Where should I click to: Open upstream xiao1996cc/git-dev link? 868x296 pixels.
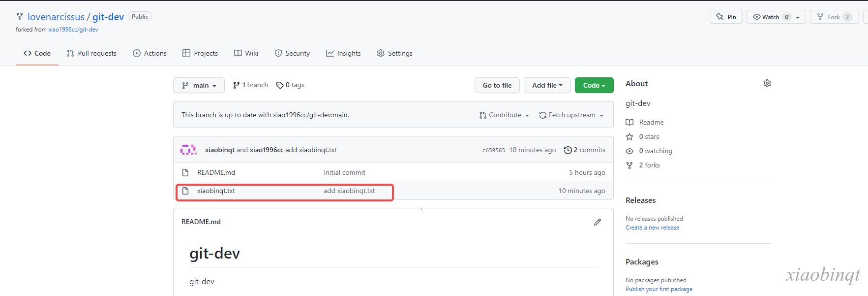(x=73, y=30)
